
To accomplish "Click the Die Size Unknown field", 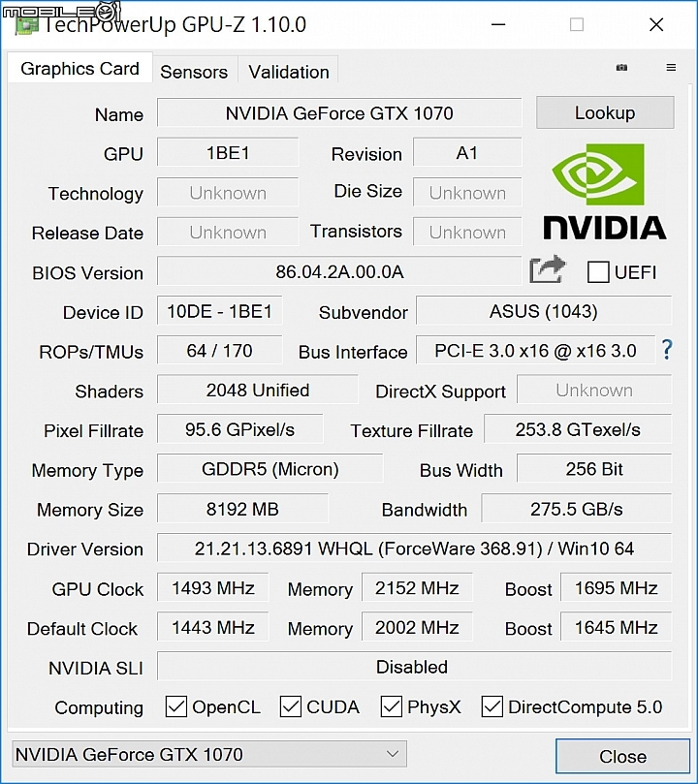I will pyautogui.click(x=467, y=193).
